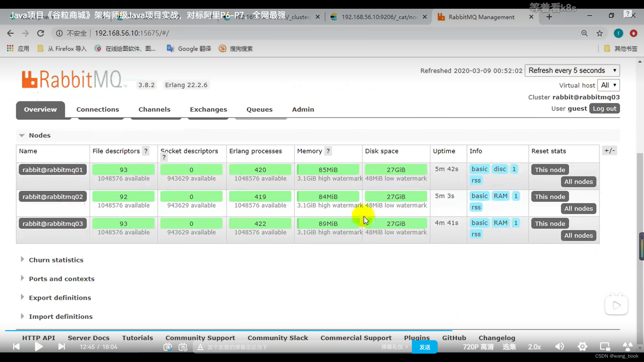Open node rabbit@rabbitmq02 details
Screen dimensions: 644x362
tap(53, 196)
